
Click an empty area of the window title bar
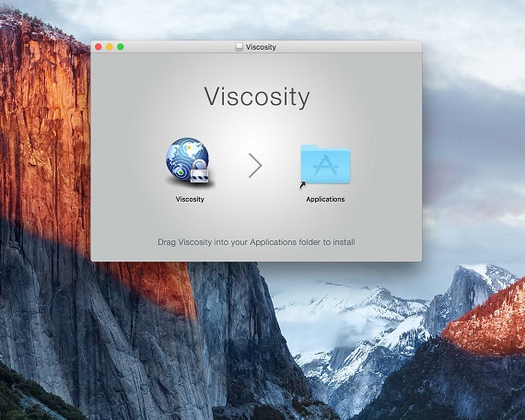[x=348, y=47]
